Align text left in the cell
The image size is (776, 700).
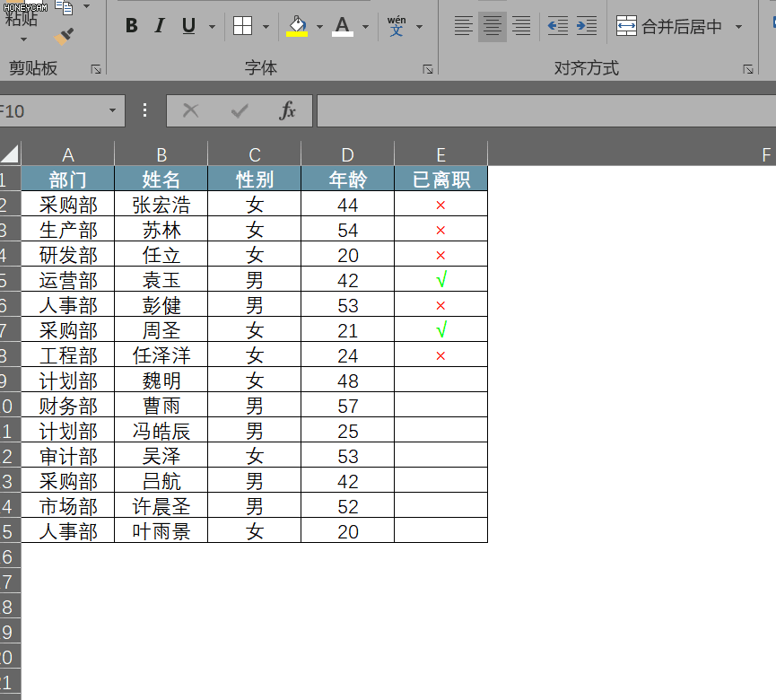tap(463, 26)
